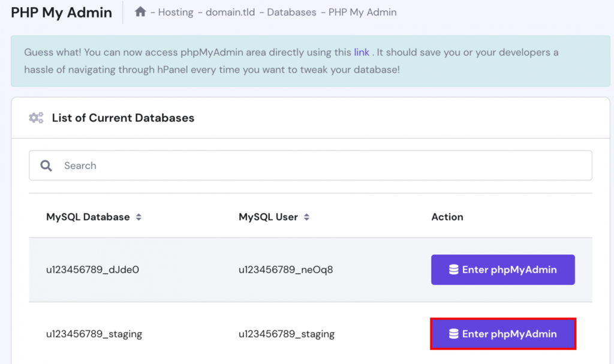The width and height of the screenshot is (614, 364).
Task: Enter phpMyAdmin for the staging database
Action: 503,334
